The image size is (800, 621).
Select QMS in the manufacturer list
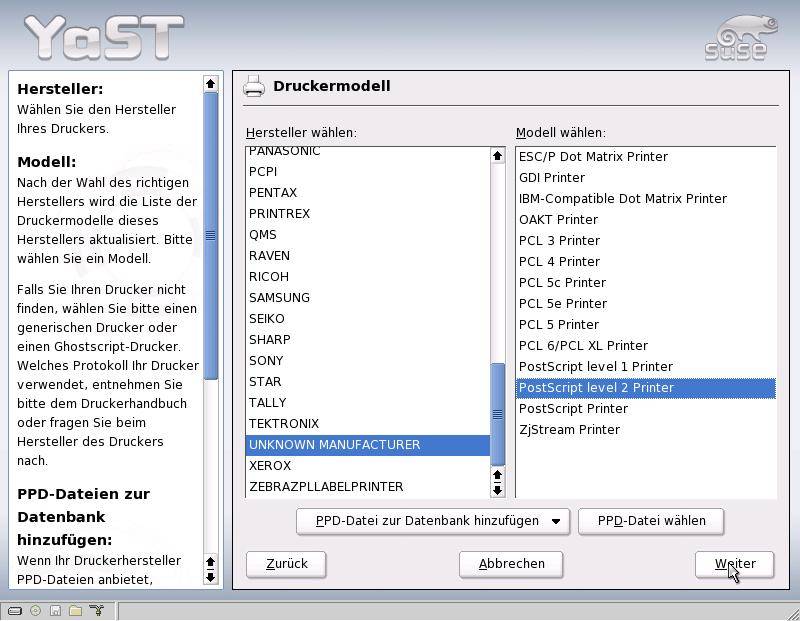click(x=367, y=235)
